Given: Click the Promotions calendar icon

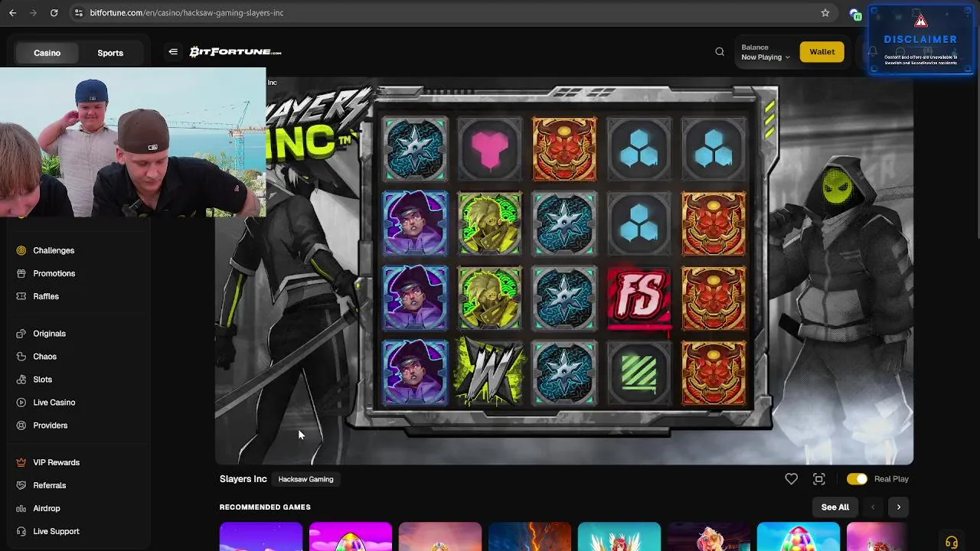Looking at the screenshot, I should tap(21, 273).
